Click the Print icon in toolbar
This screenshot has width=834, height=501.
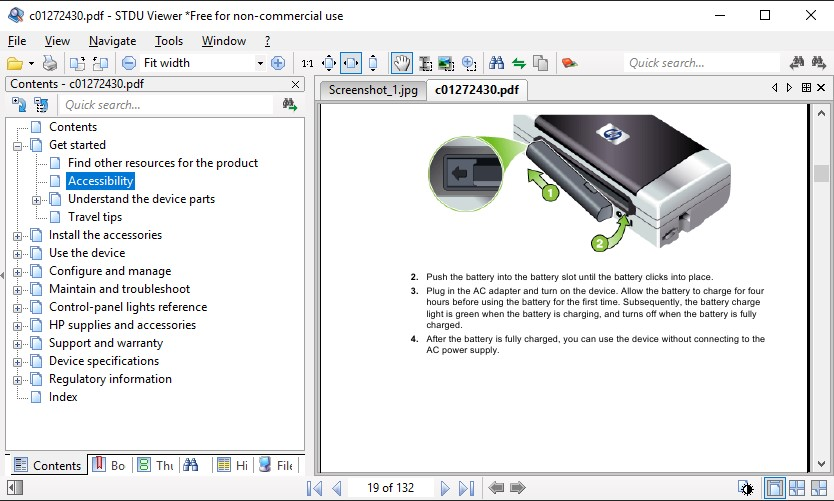49,63
